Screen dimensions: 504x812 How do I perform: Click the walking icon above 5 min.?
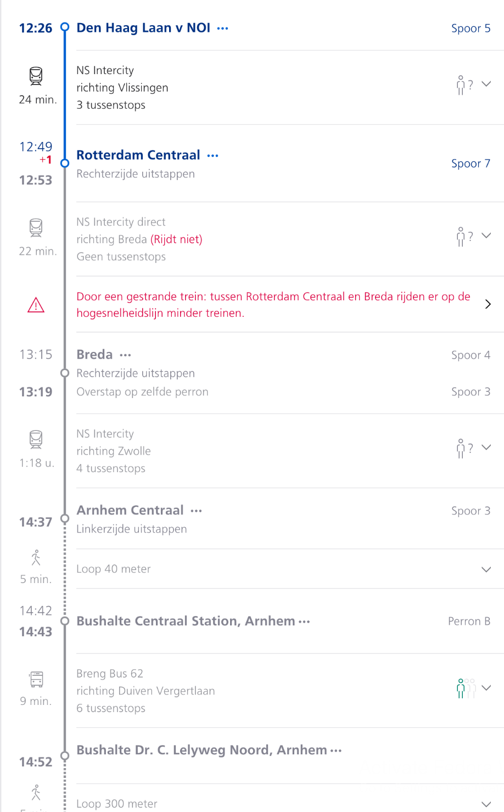click(36, 558)
